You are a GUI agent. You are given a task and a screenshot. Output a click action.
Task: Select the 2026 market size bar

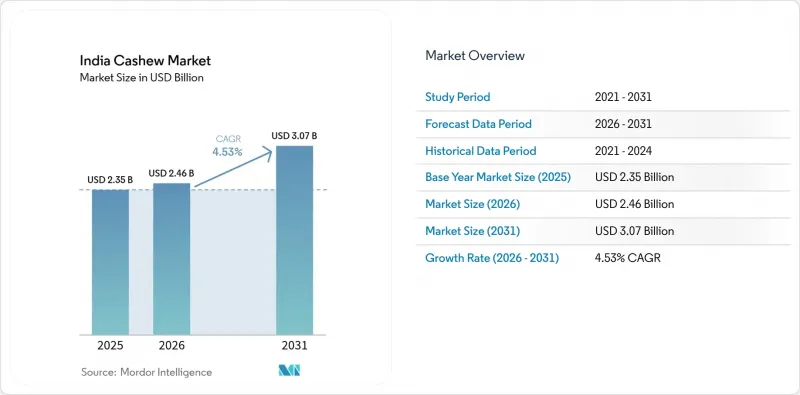(x=171, y=259)
